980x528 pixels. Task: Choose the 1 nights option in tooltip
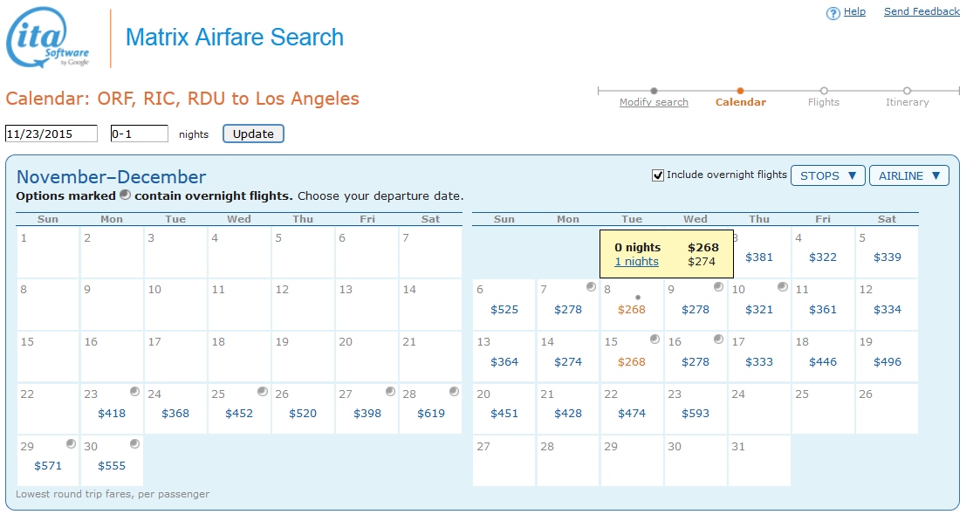click(636, 262)
